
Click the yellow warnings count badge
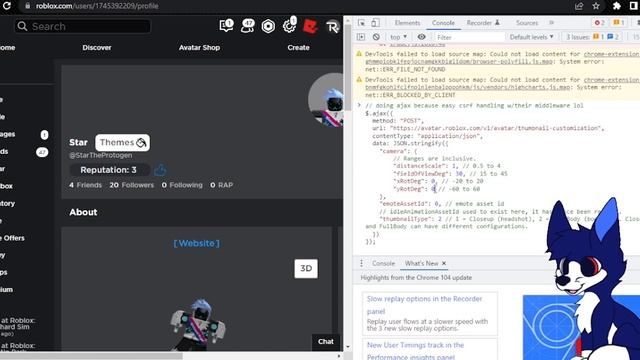[619, 23]
